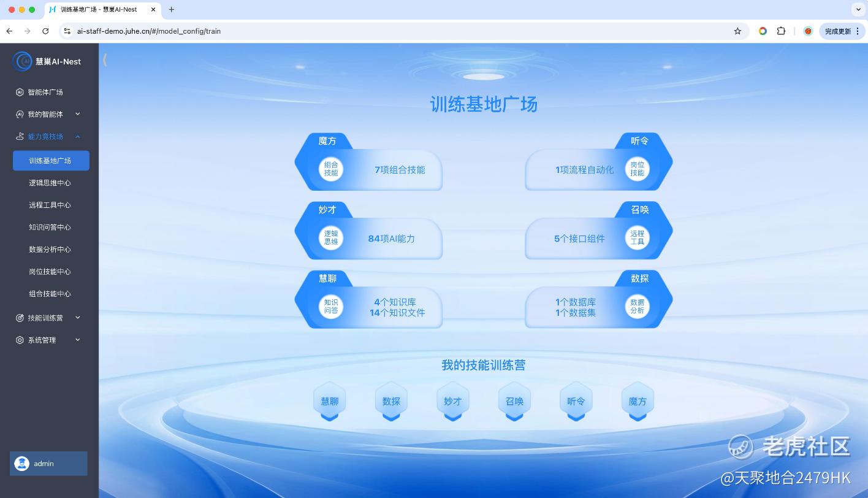Click the 数探 card tab label
The width and height of the screenshot is (868, 498).
(x=640, y=278)
